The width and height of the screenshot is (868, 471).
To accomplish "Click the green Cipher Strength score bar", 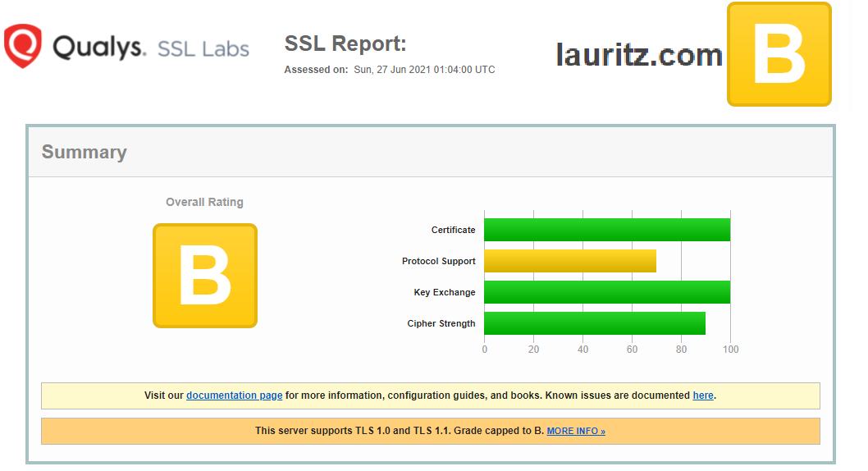I will [595, 323].
